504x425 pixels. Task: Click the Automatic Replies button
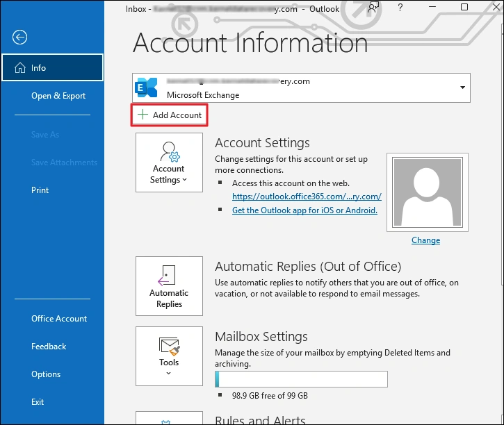169,286
